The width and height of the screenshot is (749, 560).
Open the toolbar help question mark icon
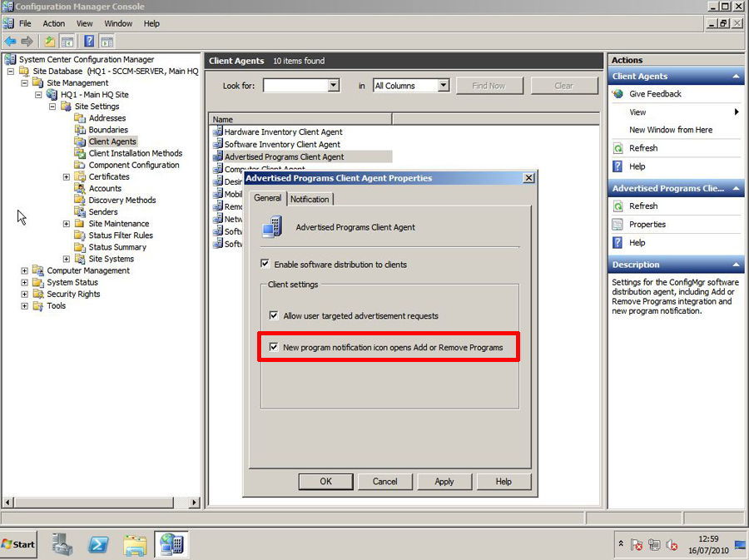tap(89, 42)
